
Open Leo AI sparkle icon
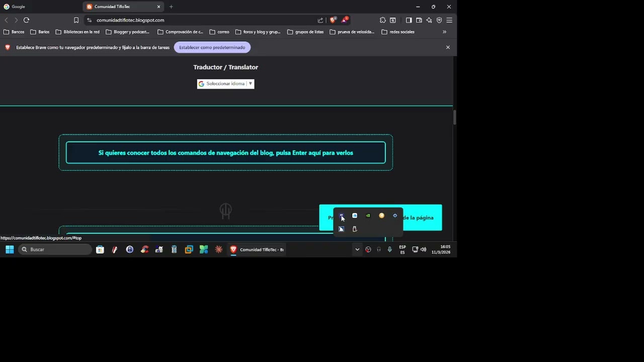(429, 20)
